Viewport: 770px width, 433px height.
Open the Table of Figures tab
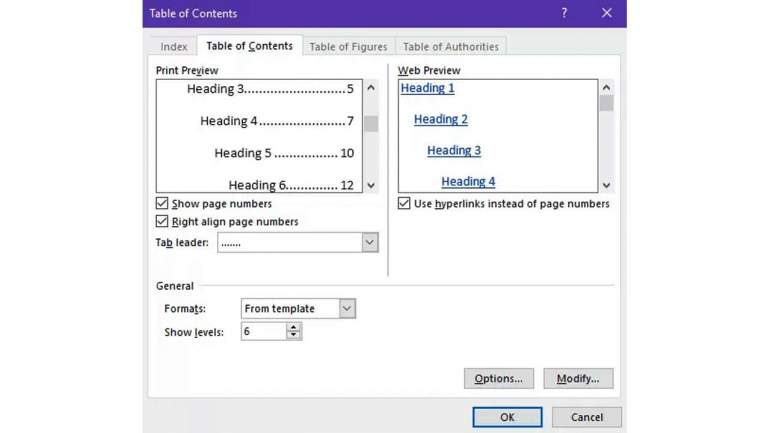point(348,47)
